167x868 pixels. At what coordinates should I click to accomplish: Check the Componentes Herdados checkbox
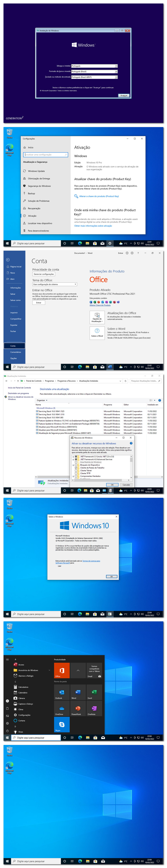[x=76, y=476]
